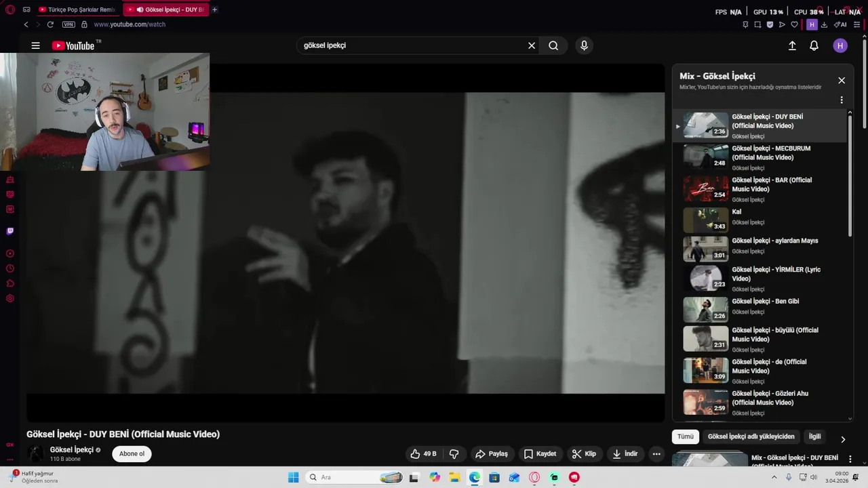Open Opera Aria AI button
868x488 pixels.
point(840,24)
